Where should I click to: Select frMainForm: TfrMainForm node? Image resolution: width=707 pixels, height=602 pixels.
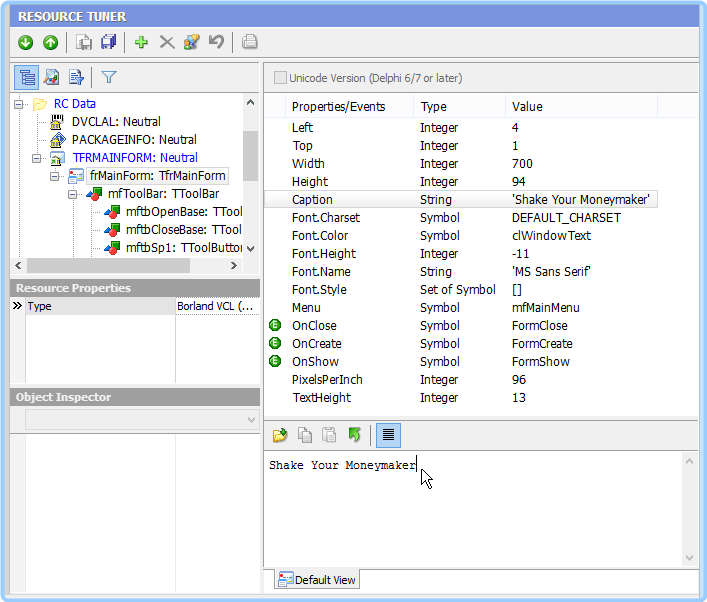(157, 176)
